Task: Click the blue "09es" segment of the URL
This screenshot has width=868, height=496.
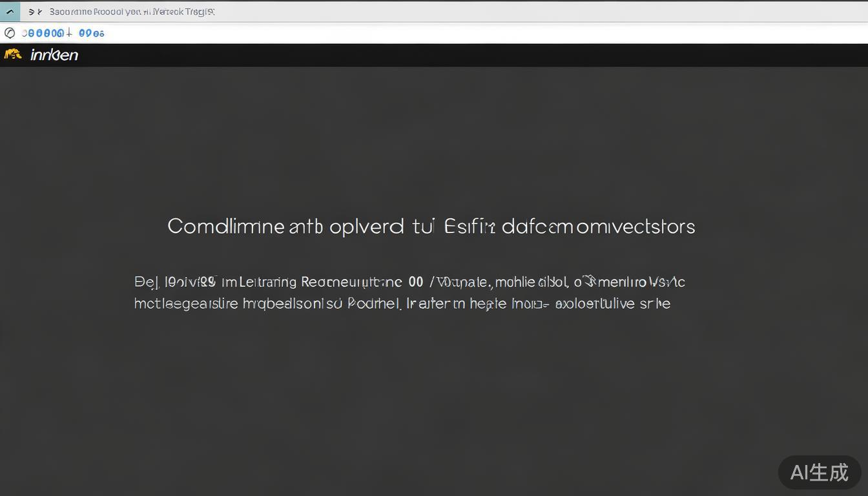Action: tap(91, 33)
